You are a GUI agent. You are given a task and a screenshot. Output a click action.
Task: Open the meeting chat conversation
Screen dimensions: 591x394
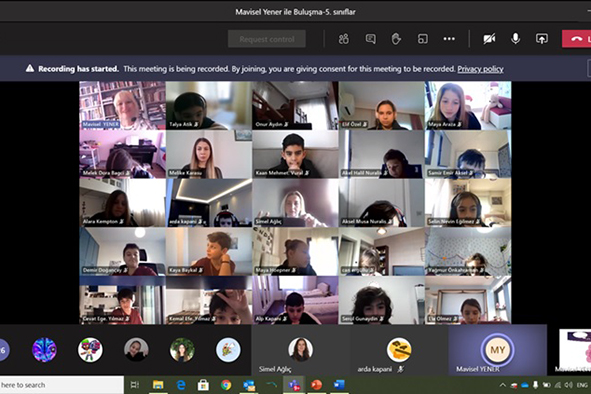click(370, 39)
